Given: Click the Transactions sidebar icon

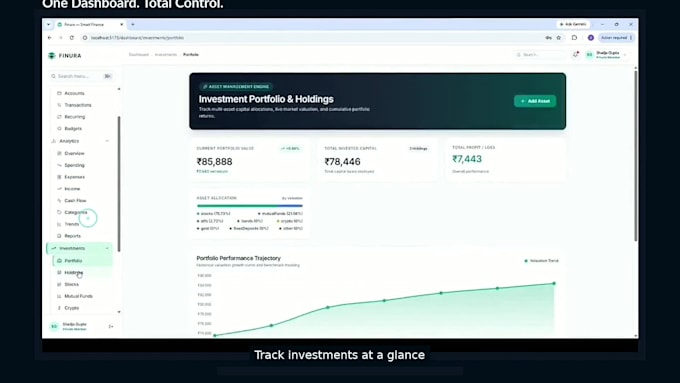Looking at the screenshot, I should coord(59,105).
